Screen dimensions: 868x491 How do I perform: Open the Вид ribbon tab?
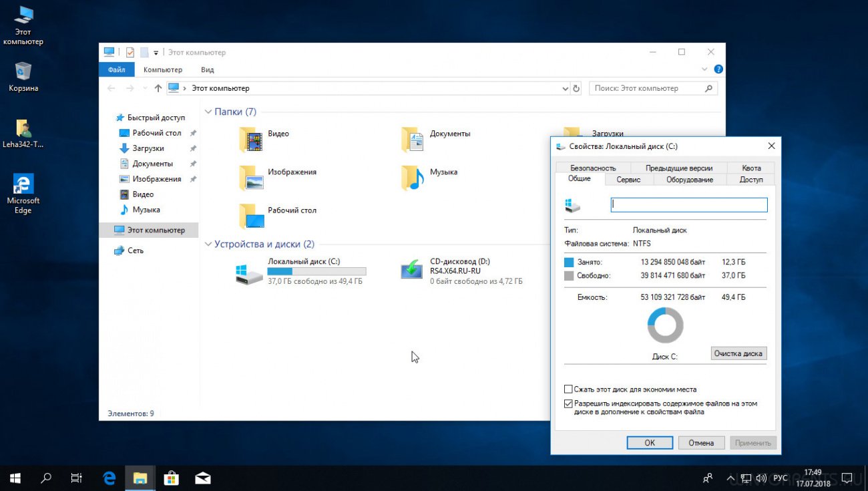(208, 69)
